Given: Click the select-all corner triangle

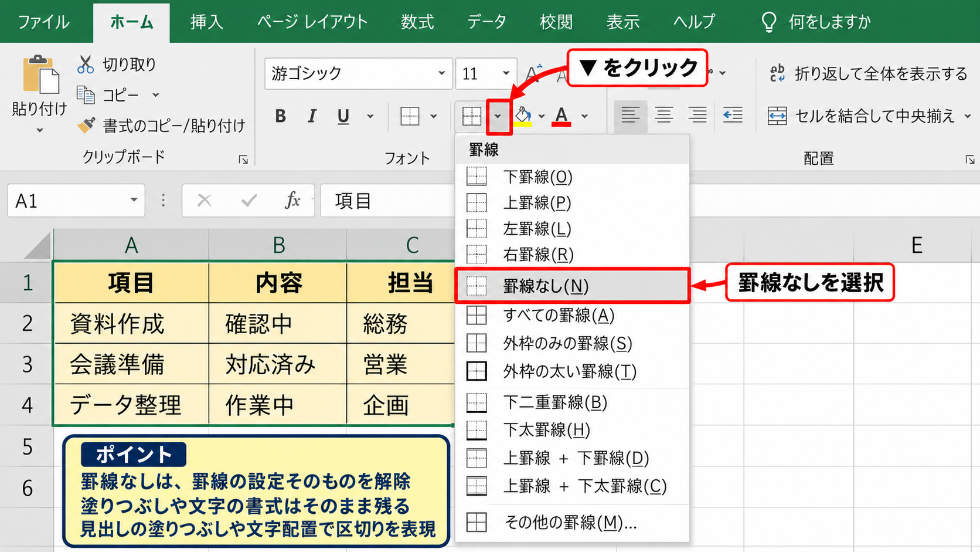Looking at the screenshot, I should click(38, 246).
